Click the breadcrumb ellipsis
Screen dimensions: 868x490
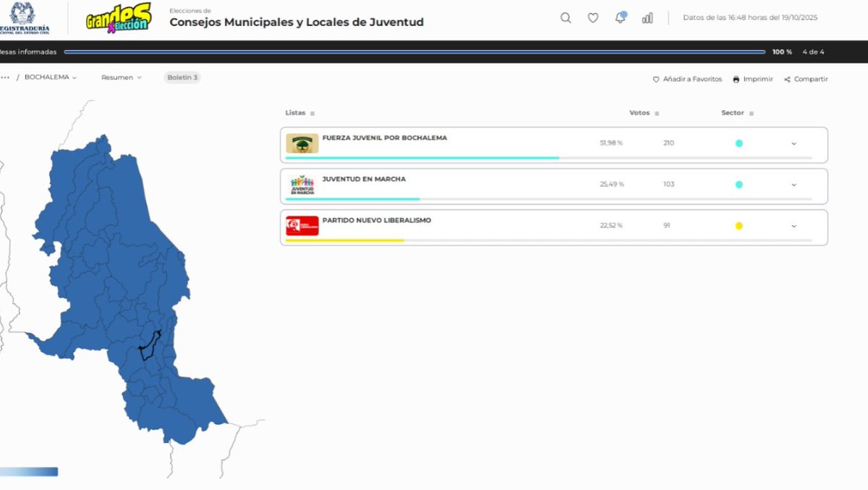click(x=5, y=77)
